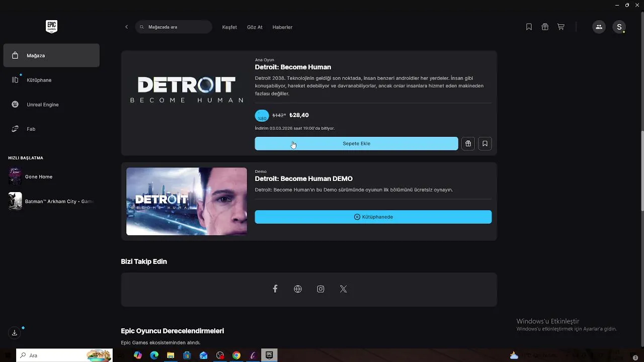The image size is (644, 362).
Task: Click the Bizi Takip Edin heading
Action: click(144, 261)
